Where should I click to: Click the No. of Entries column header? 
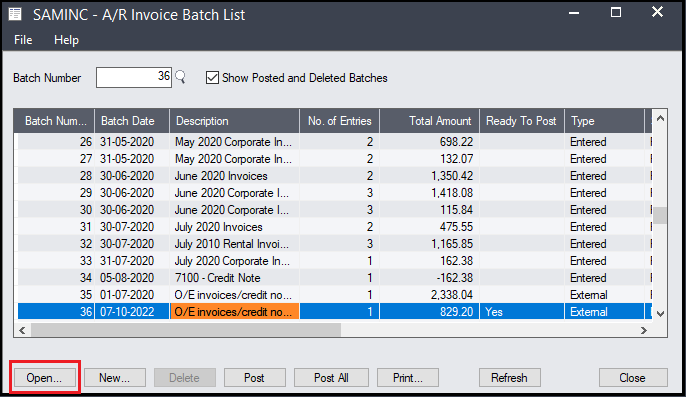[x=340, y=121]
